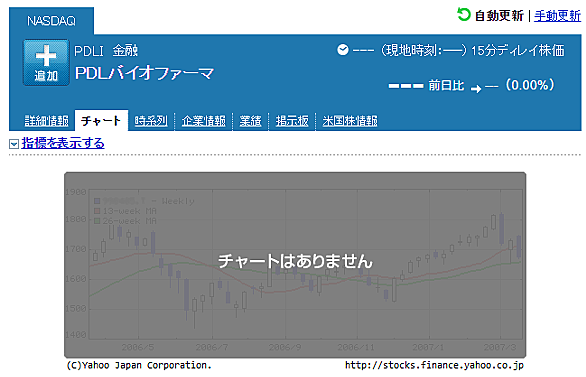Switch to the 時系列 tab
This screenshot has height=377, width=586.
pyautogui.click(x=151, y=121)
